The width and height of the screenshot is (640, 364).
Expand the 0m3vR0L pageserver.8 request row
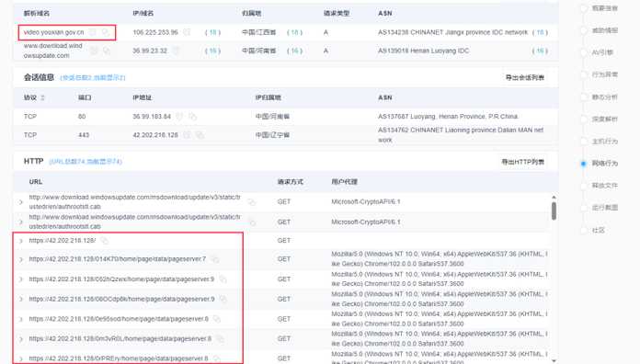tap(21, 339)
